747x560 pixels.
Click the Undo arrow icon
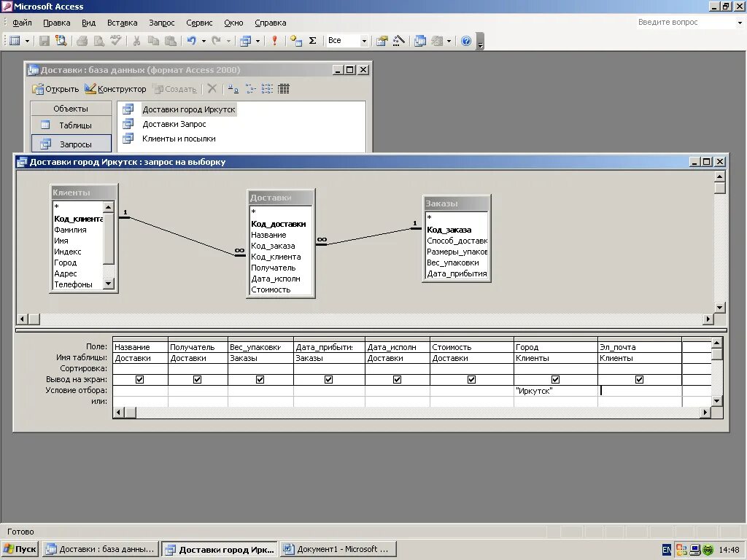tap(192, 41)
